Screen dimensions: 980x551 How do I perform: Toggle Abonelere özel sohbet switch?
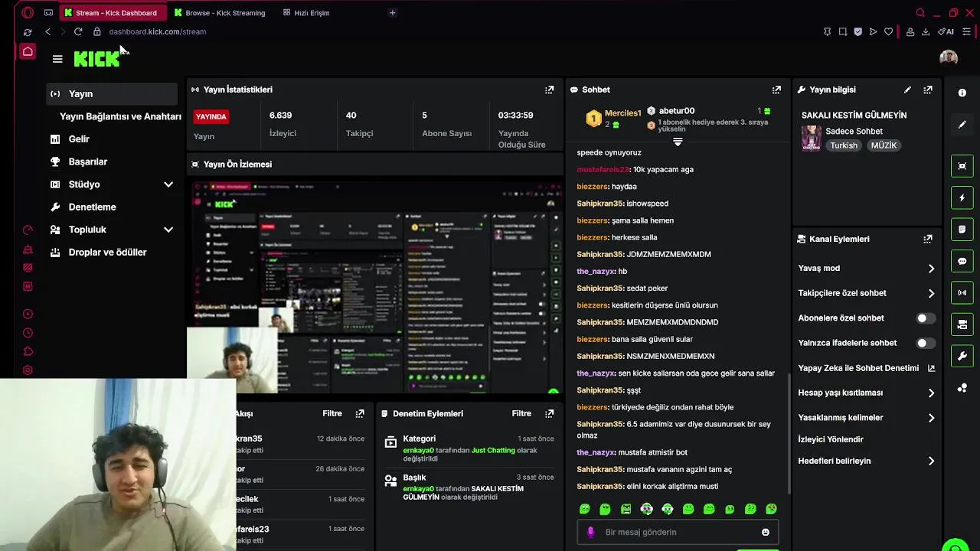pos(926,318)
